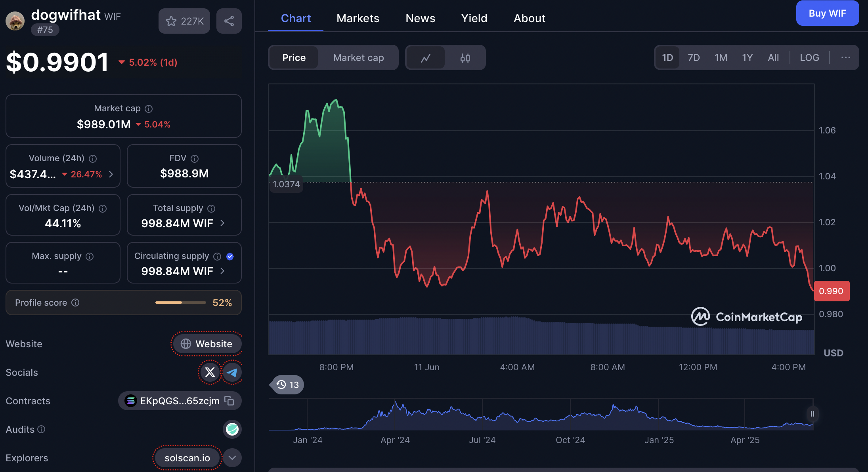Open Audits info icon
This screenshot has height=472, width=868.
tap(41, 429)
